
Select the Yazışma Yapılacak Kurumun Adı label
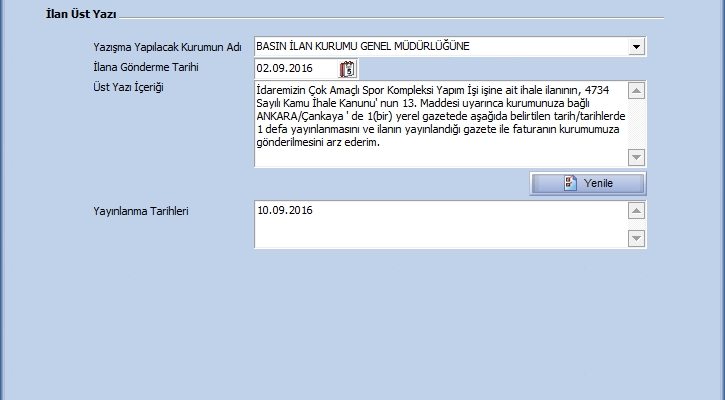click(166, 47)
